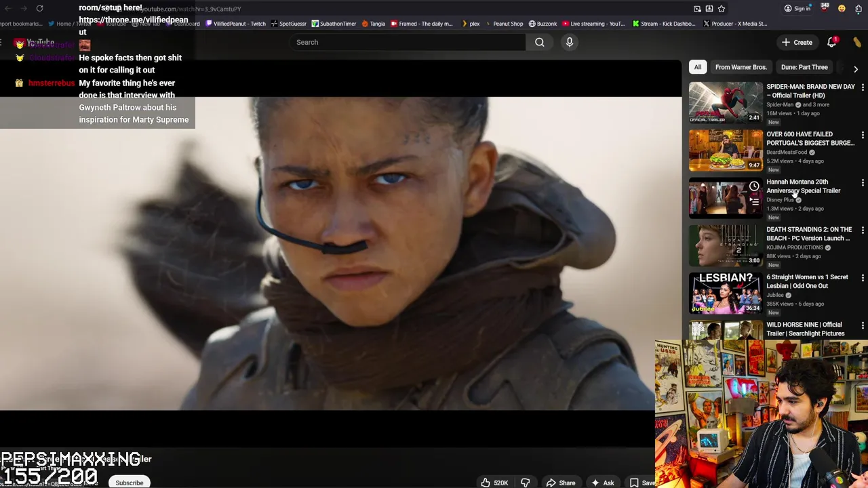Open the Producer - X Media Studio bookmark

click(x=735, y=24)
